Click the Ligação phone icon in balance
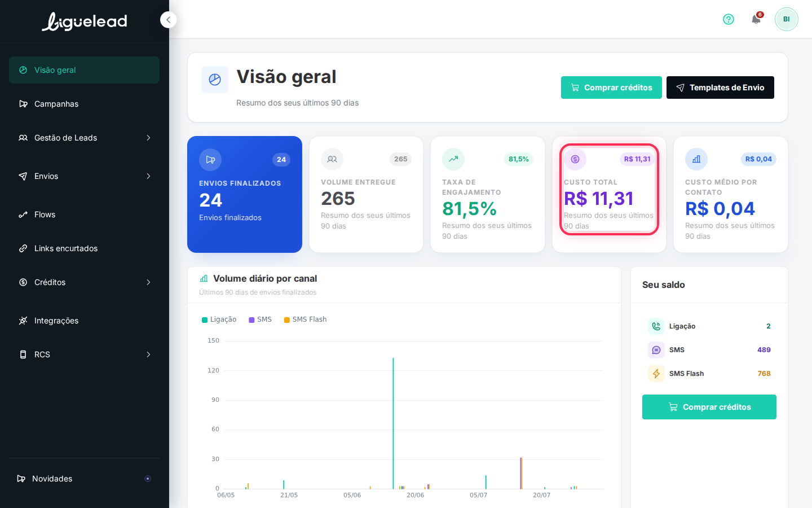The height and width of the screenshot is (508, 812). (656, 326)
